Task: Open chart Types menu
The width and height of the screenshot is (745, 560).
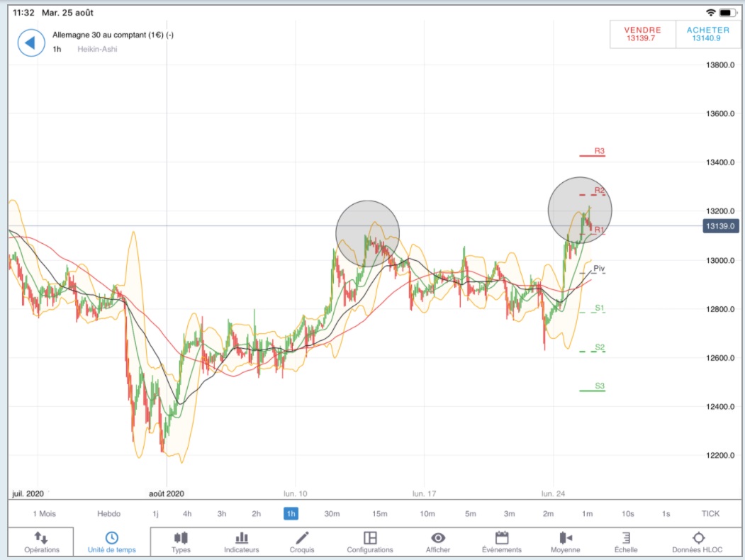Action: (181, 542)
